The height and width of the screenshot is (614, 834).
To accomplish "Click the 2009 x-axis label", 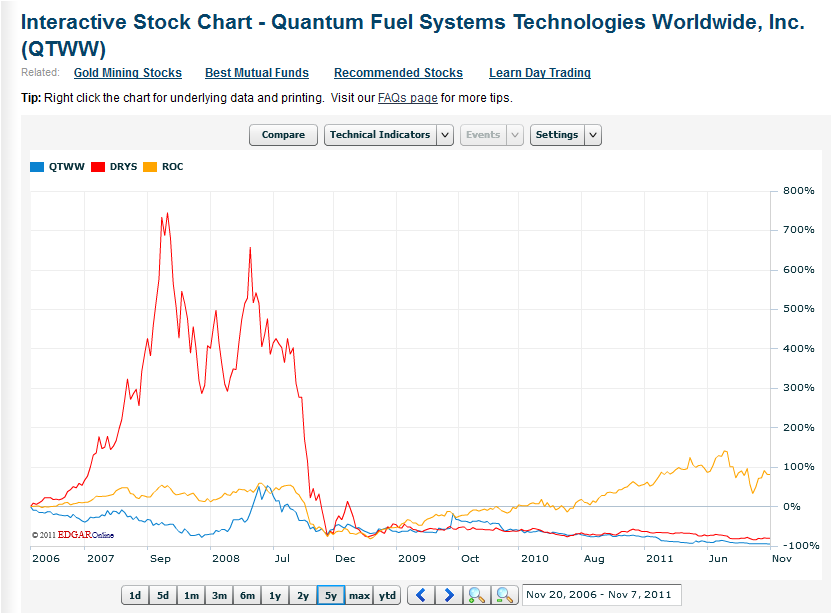I will click(x=412, y=559).
